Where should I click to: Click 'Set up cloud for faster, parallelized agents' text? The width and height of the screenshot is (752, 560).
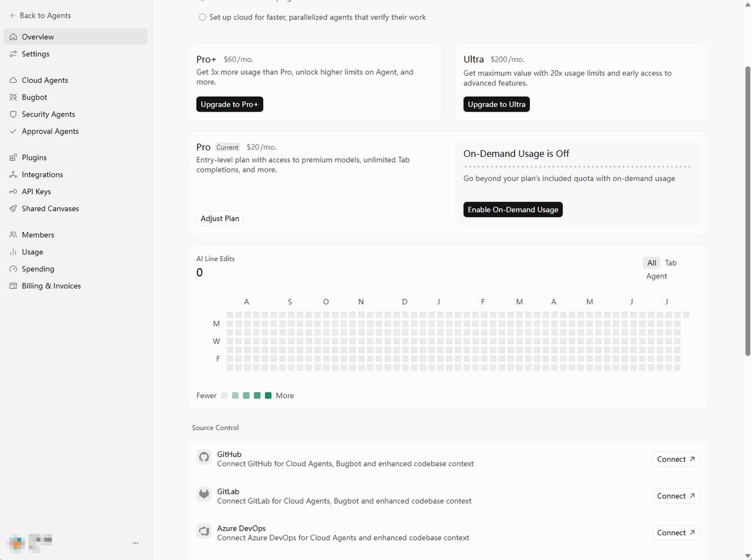coord(318,17)
